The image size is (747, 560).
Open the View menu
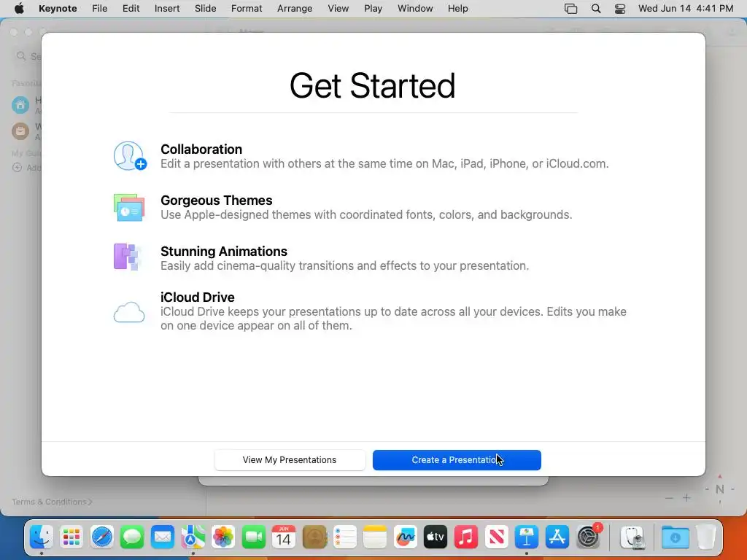coord(338,9)
